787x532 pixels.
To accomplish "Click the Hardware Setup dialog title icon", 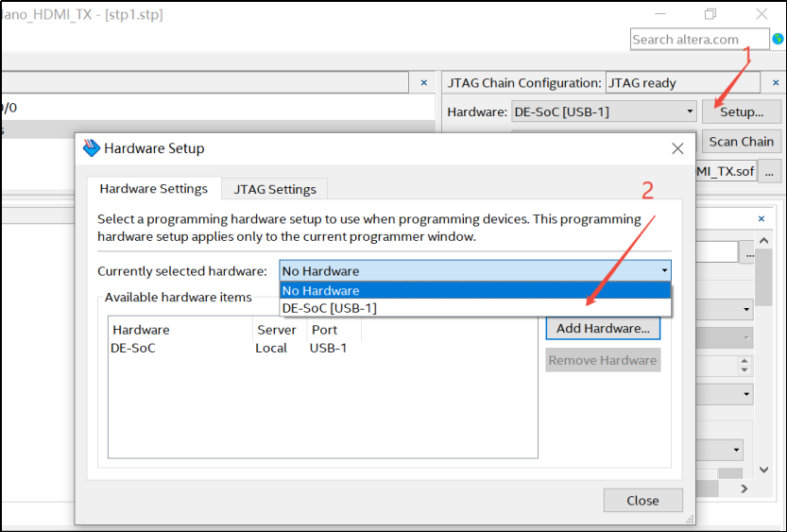I will coord(92,148).
